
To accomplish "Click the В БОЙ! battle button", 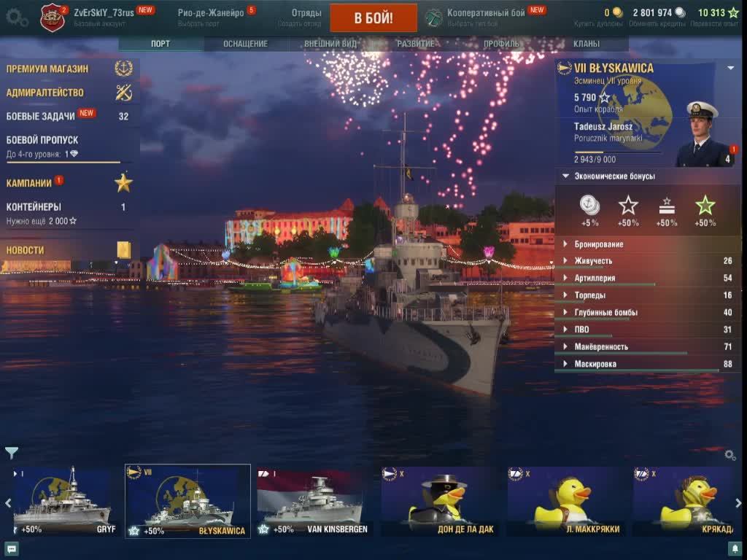I will click(373, 18).
